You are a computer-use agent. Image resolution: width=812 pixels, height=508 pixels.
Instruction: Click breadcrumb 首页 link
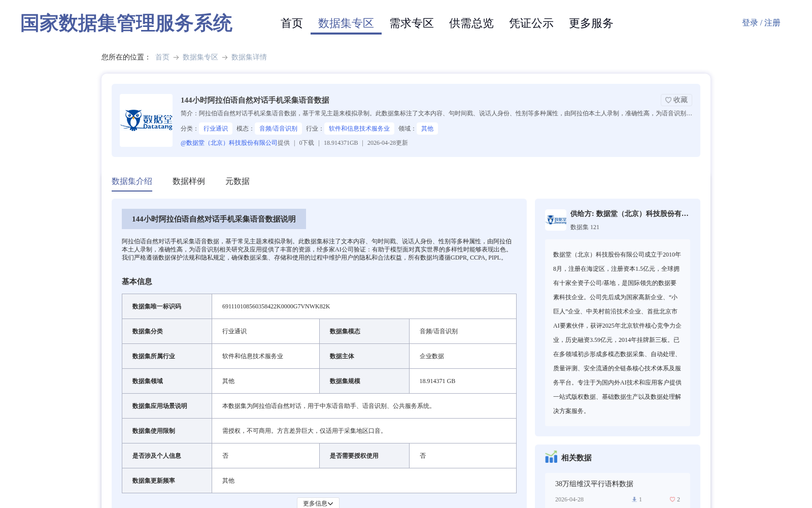click(x=162, y=57)
